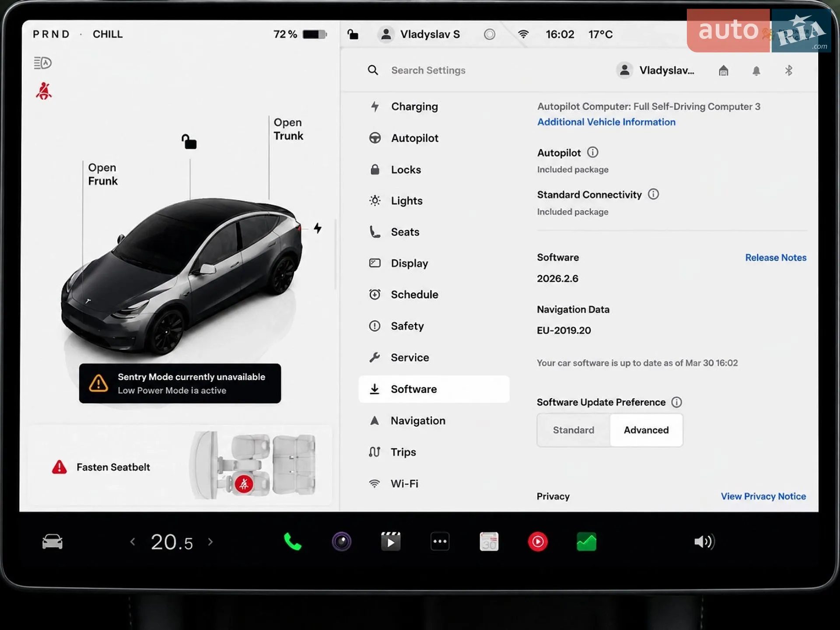
Task: Open Safety settings
Action: click(x=434, y=326)
